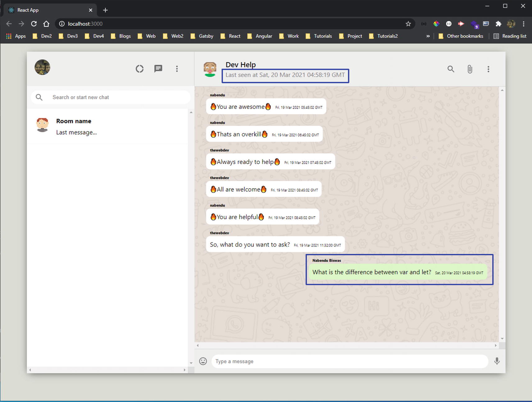Image resolution: width=532 pixels, height=402 pixels.
Task: Open the React bookmarks folder
Action: [x=230, y=36]
